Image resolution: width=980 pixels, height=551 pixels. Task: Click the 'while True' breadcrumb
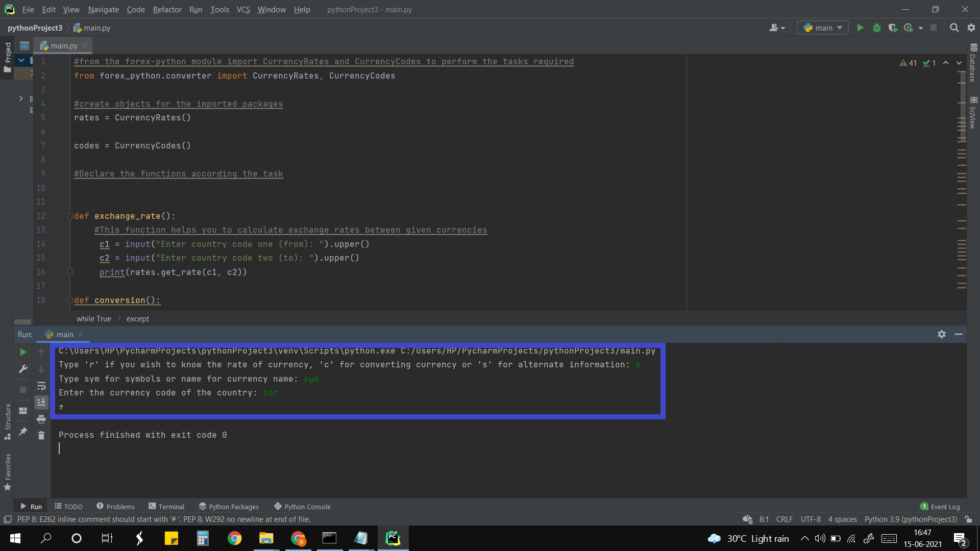coord(93,318)
